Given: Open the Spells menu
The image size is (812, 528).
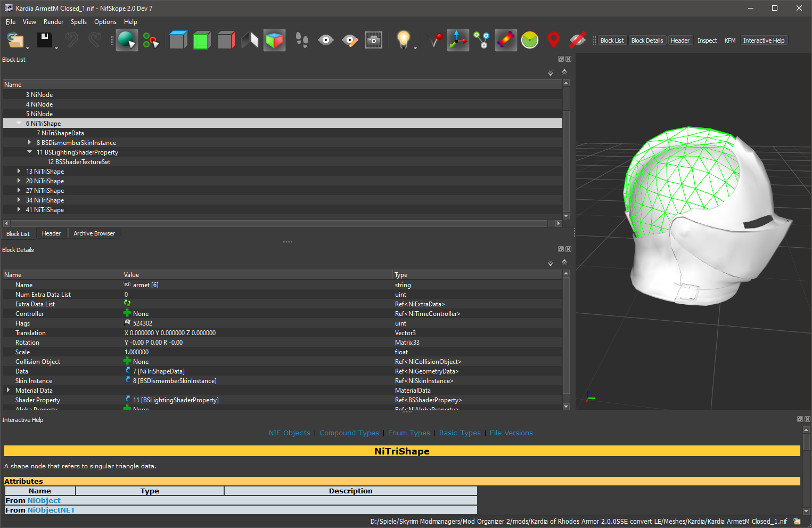Looking at the screenshot, I should pos(79,22).
